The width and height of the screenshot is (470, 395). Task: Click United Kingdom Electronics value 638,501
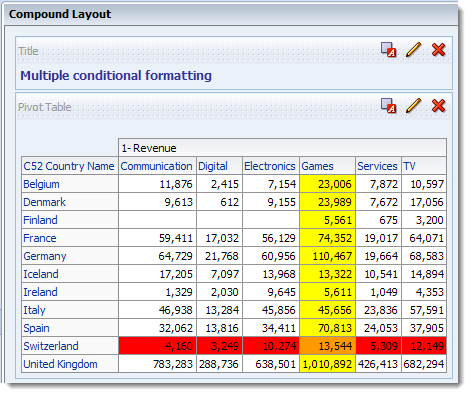click(271, 364)
